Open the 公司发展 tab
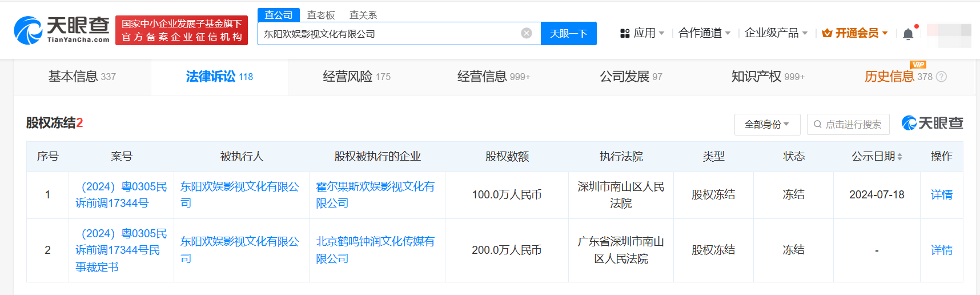 coord(630,77)
